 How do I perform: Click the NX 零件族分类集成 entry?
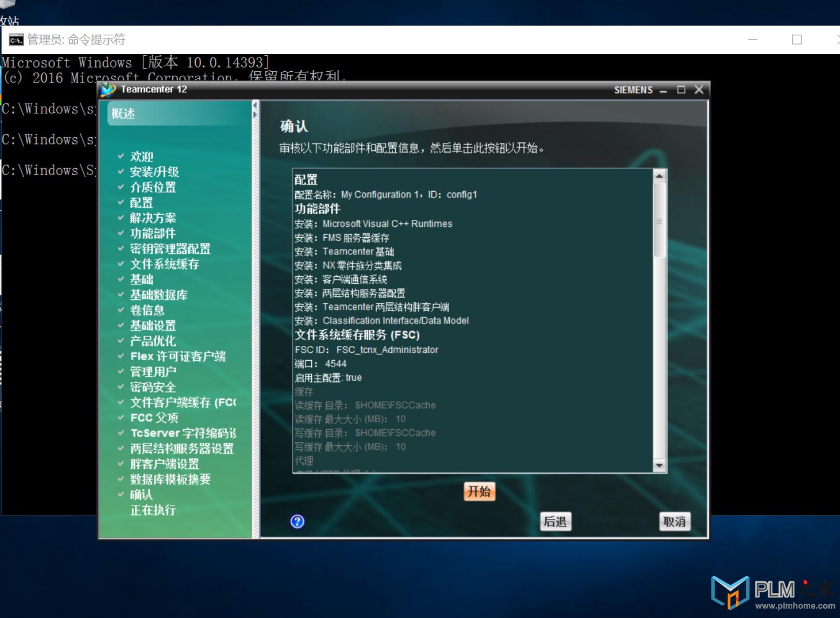click(x=348, y=265)
